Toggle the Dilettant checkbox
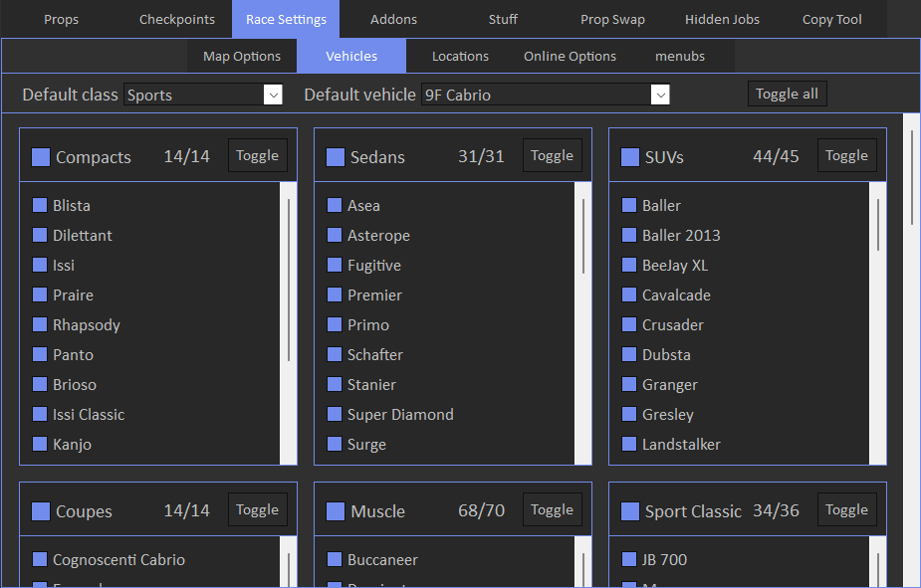Screen dimensions: 921x588 40,235
